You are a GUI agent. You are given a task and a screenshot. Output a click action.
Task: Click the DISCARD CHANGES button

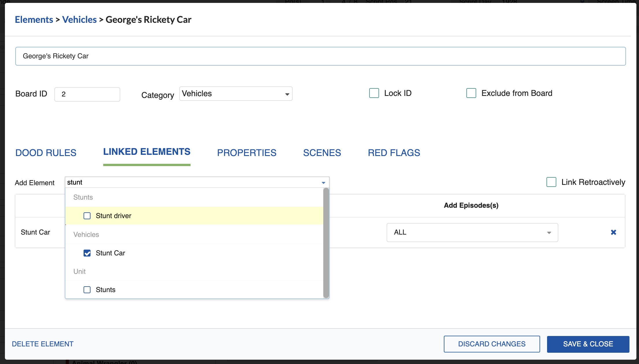pos(492,344)
